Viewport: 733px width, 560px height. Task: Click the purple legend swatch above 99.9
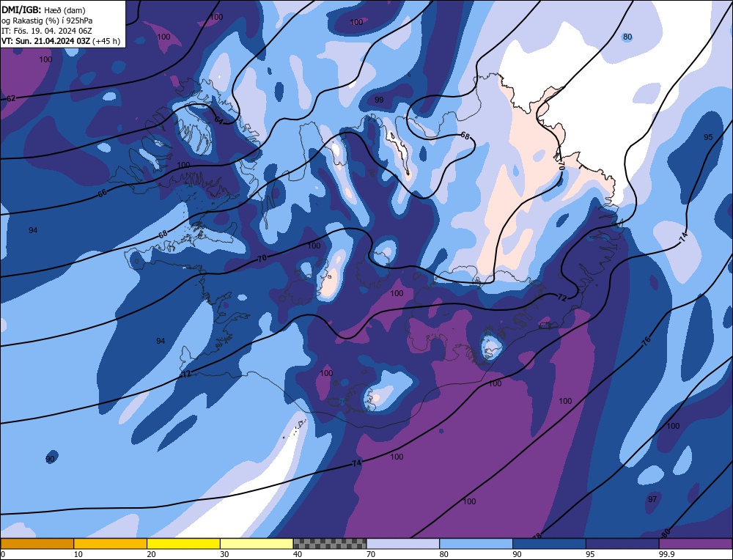click(x=696, y=544)
